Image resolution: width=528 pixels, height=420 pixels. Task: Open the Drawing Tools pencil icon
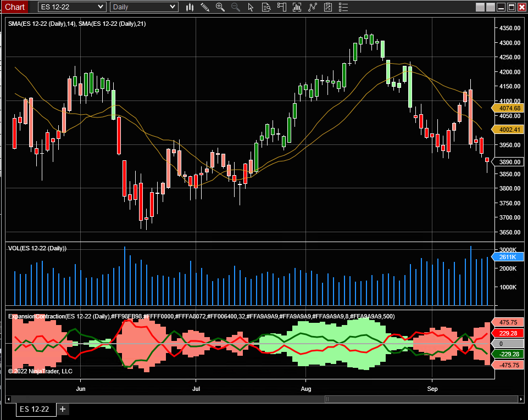coord(205,7)
